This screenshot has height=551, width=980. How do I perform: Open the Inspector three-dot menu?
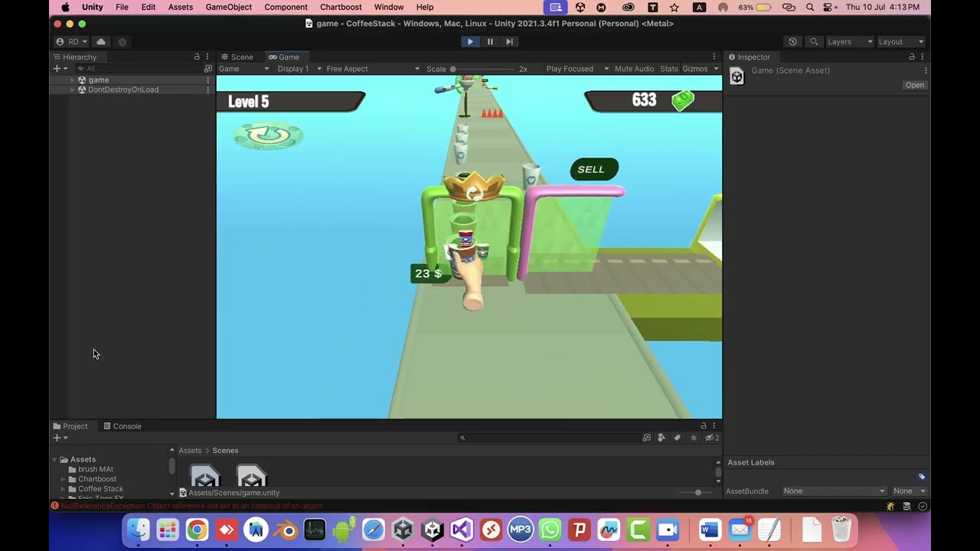point(922,57)
